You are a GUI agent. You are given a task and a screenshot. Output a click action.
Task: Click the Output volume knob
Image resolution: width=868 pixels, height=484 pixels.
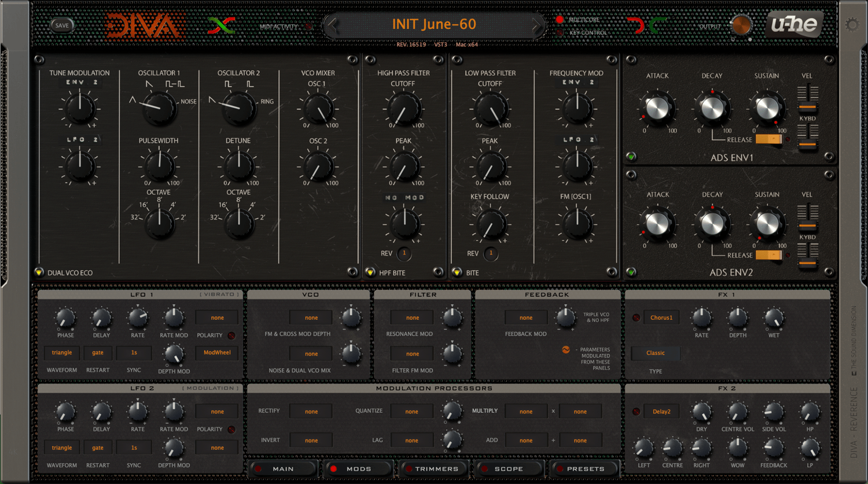(741, 25)
